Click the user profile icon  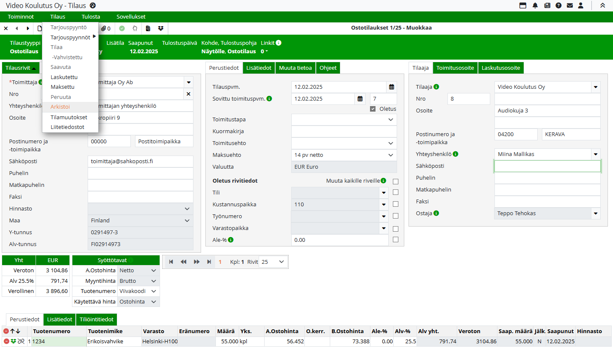pyautogui.click(x=581, y=5)
